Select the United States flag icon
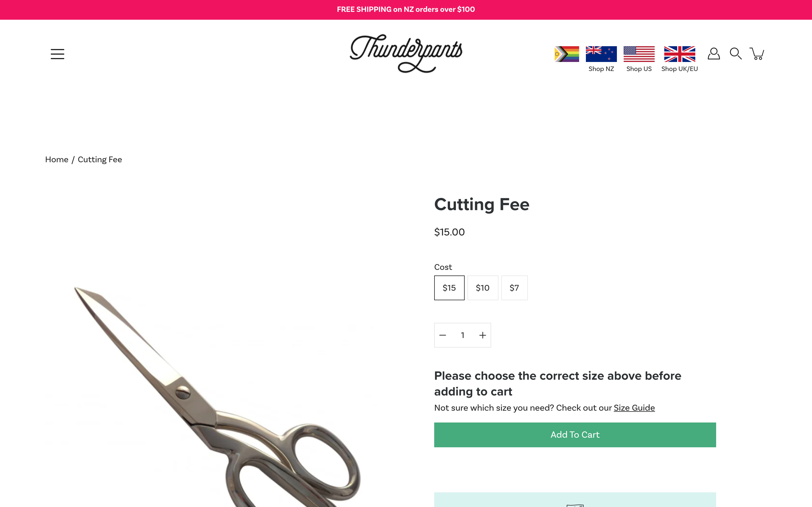This screenshot has width=812, height=507. (639, 54)
